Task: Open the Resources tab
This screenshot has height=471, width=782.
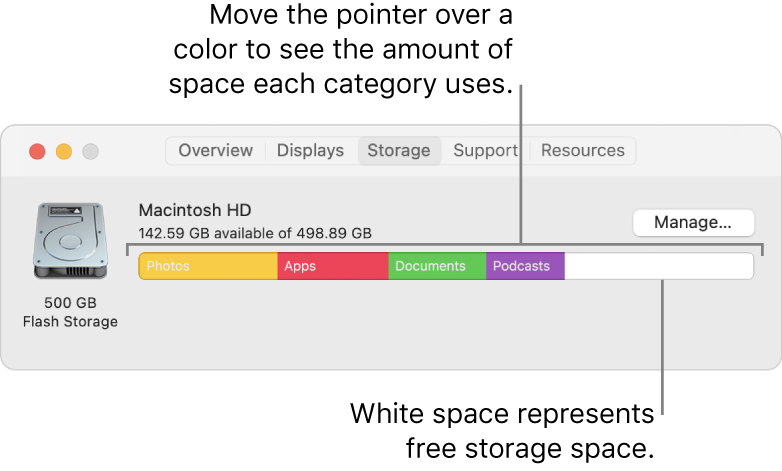Action: pos(582,151)
